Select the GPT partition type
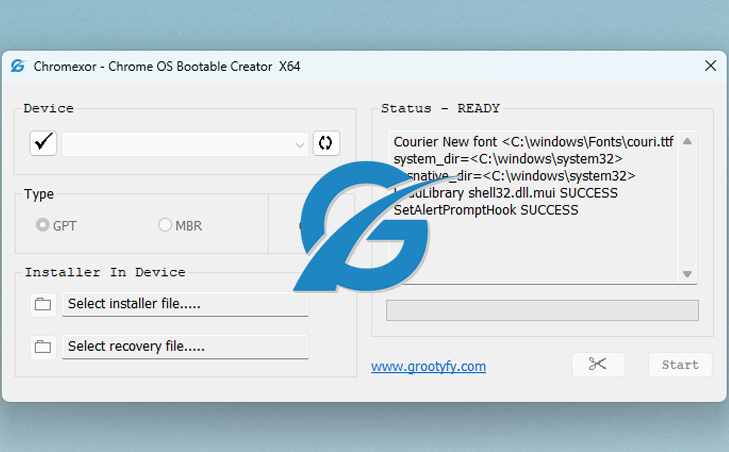Viewport: 729px width, 452px height. click(43, 225)
